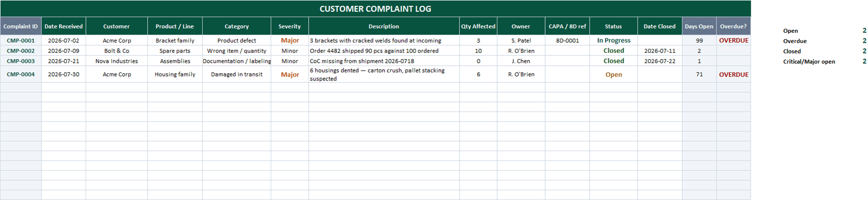Click Closed status for CMP-0002
Viewport: 868px width, 200px height.
click(x=613, y=51)
